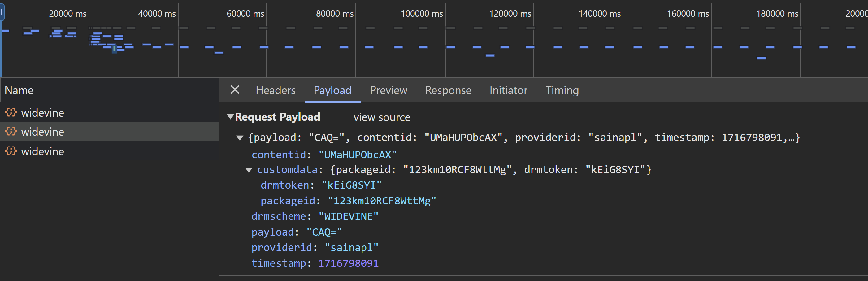
Task: Open the Timing tab
Action: pos(562,90)
